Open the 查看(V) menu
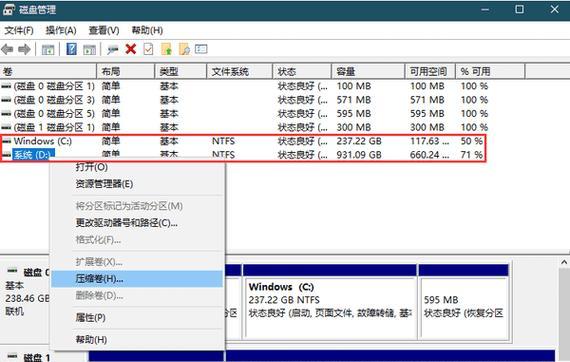This screenshot has height=362, width=570. tap(104, 31)
